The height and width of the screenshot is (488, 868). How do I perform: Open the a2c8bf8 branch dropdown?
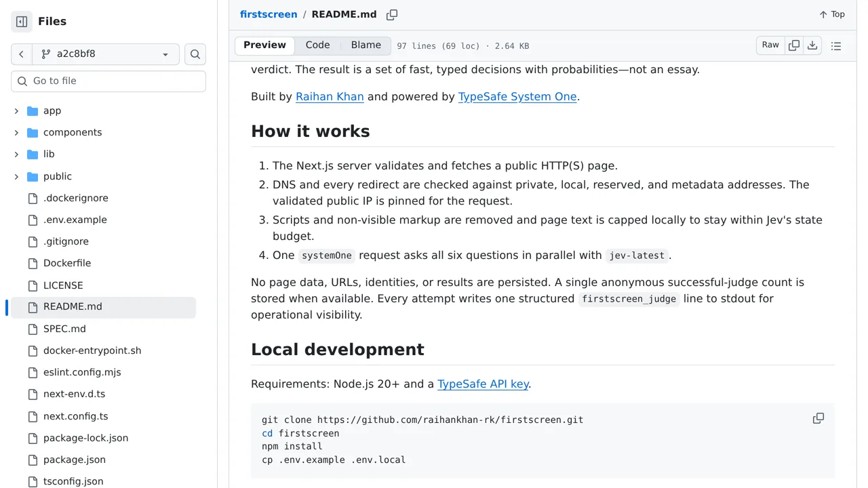(x=106, y=54)
